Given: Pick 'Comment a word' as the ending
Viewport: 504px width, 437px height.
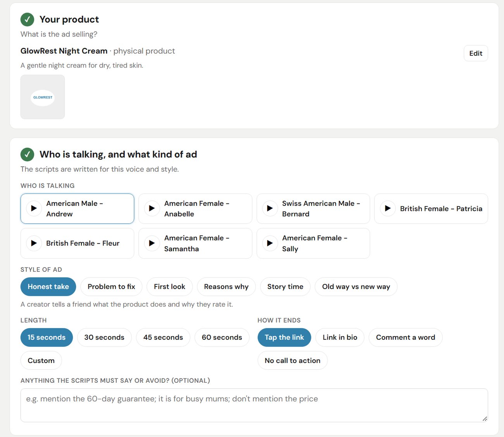Looking at the screenshot, I should [406, 337].
